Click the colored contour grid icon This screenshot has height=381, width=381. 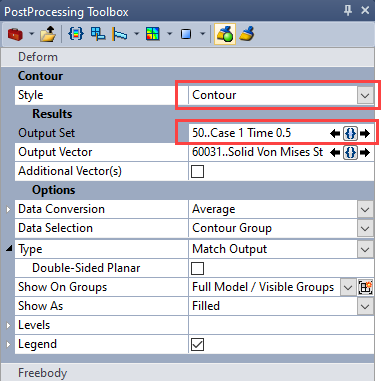[x=153, y=34]
